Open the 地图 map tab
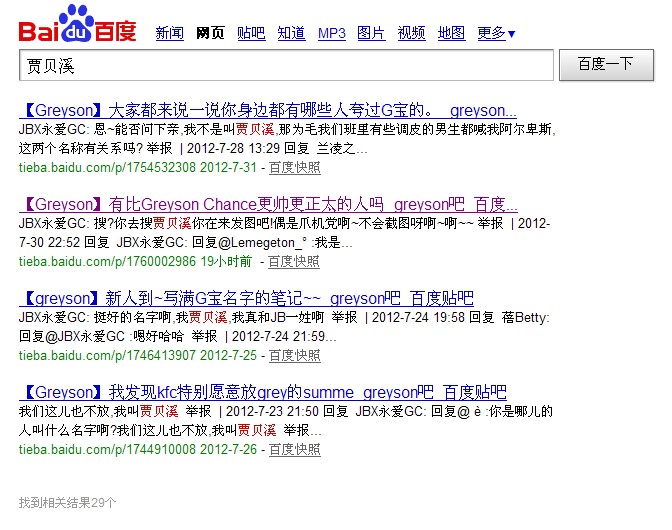The height and width of the screenshot is (530, 672). 451,33
